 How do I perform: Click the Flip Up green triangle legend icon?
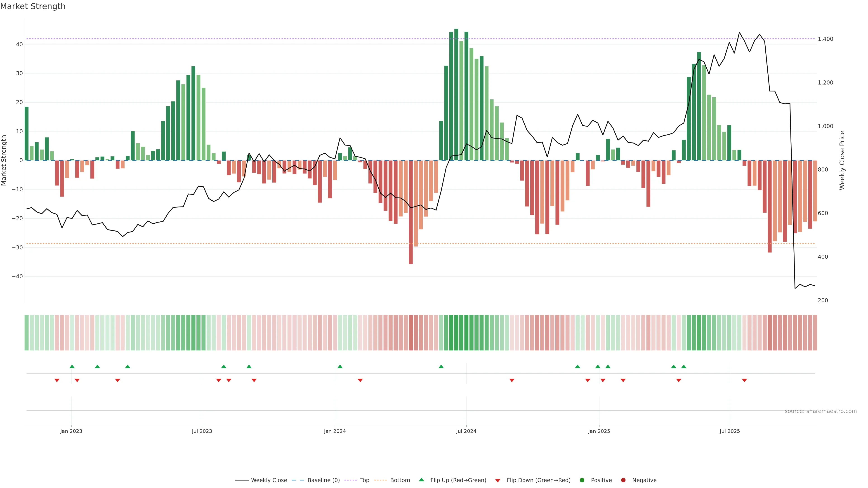[x=421, y=480]
